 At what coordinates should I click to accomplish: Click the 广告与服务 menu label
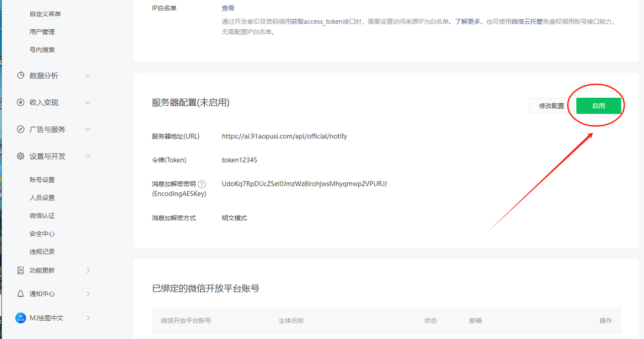pos(47,129)
